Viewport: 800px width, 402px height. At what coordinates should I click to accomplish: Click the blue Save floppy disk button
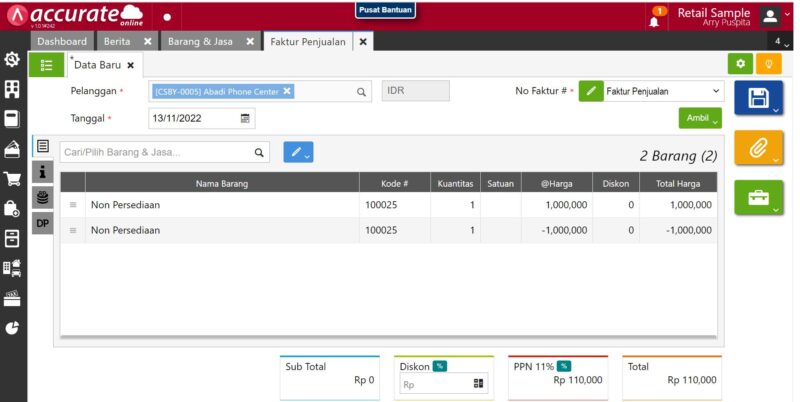coord(757,98)
